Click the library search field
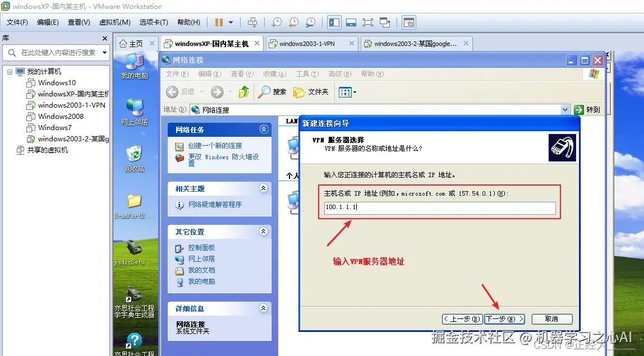This screenshot has height=356, width=644. point(55,53)
